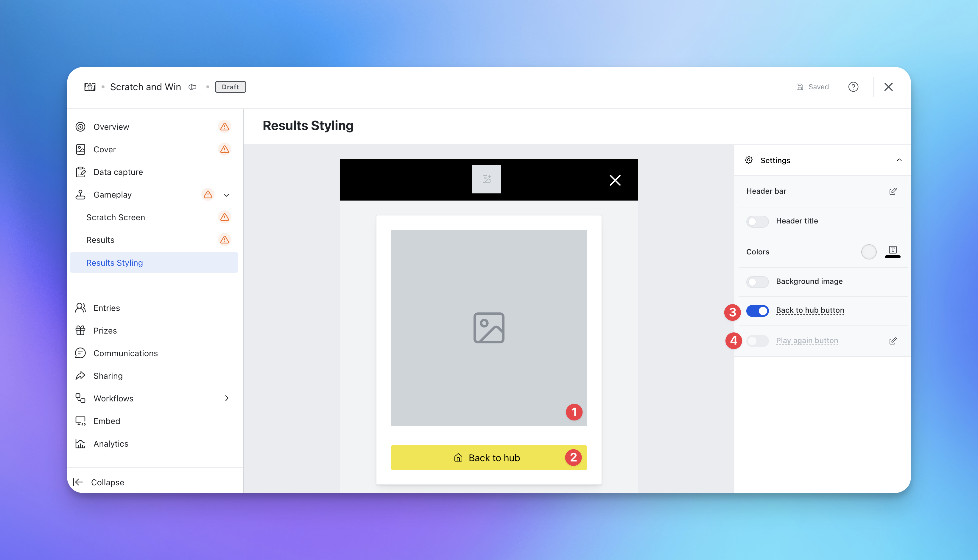Open the background color circle swatch
Screen dimensions: 978x560
coord(868,251)
